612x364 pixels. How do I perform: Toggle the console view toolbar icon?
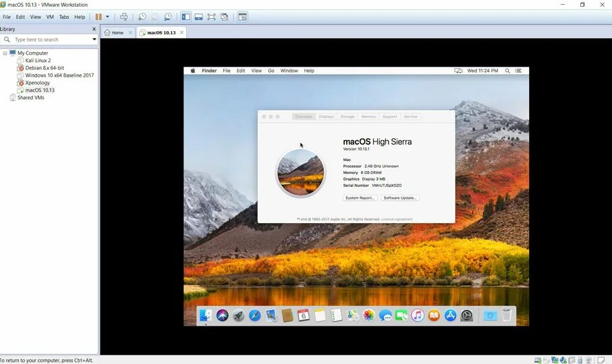tap(242, 17)
